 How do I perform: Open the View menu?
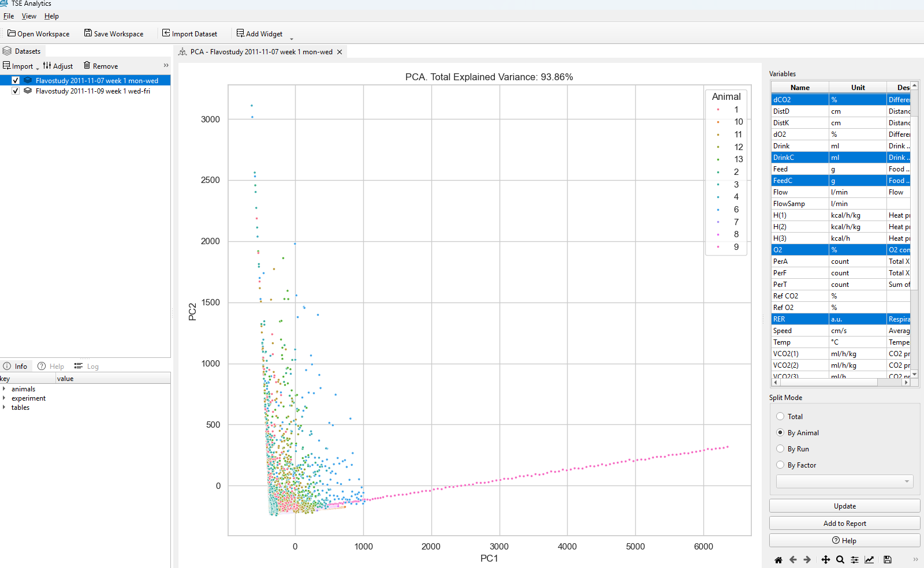point(29,16)
